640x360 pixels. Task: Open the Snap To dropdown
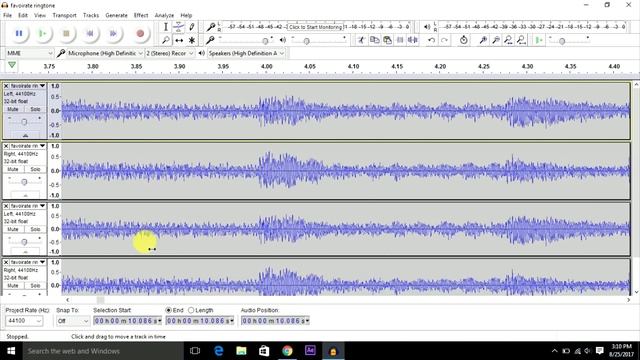(x=73, y=321)
